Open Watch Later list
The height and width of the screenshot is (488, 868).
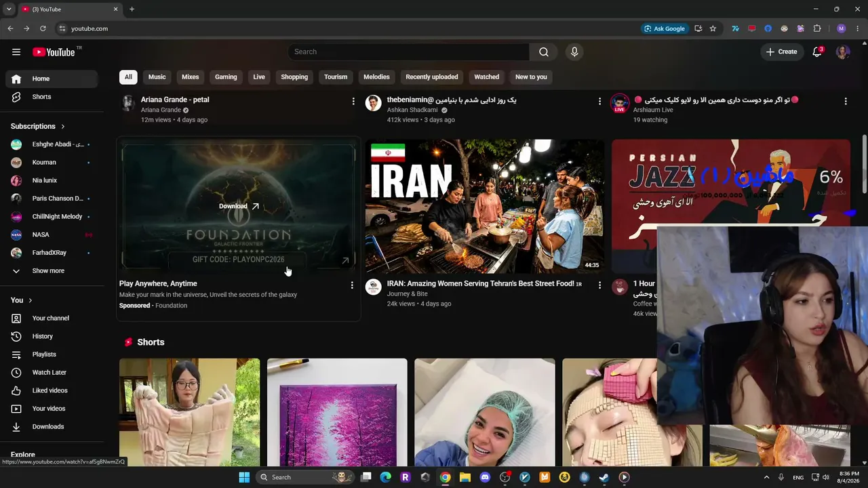coord(52,372)
